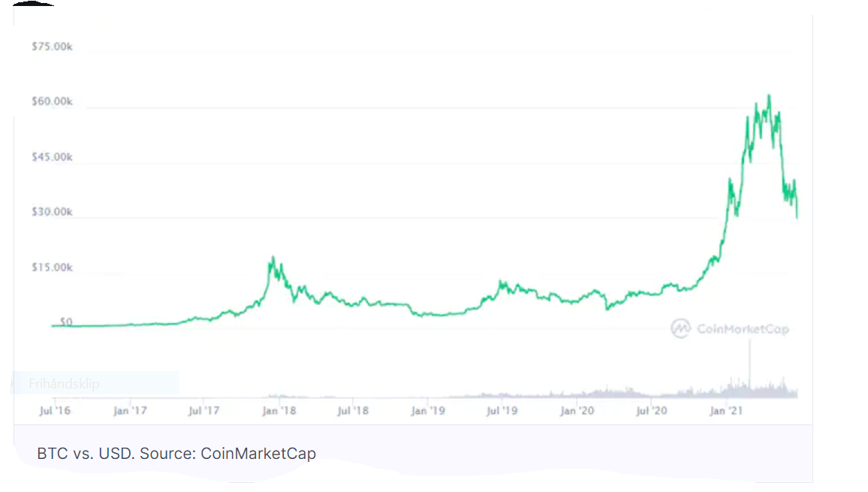
Task: Click the $0 price axis label
Action: point(65,322)
